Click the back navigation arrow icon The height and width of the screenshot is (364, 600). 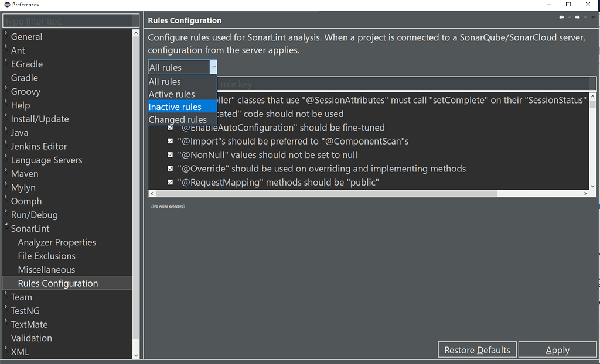(x=562, y=18)
